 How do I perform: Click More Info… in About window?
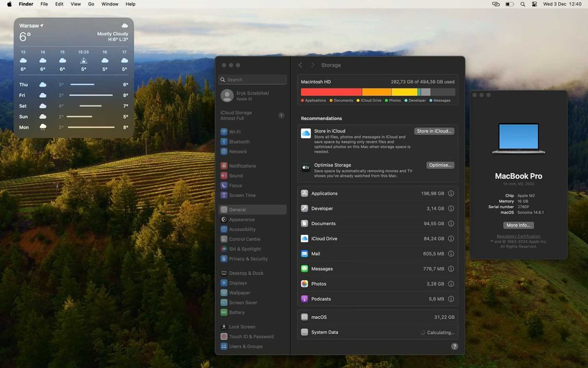pos(518,226)
